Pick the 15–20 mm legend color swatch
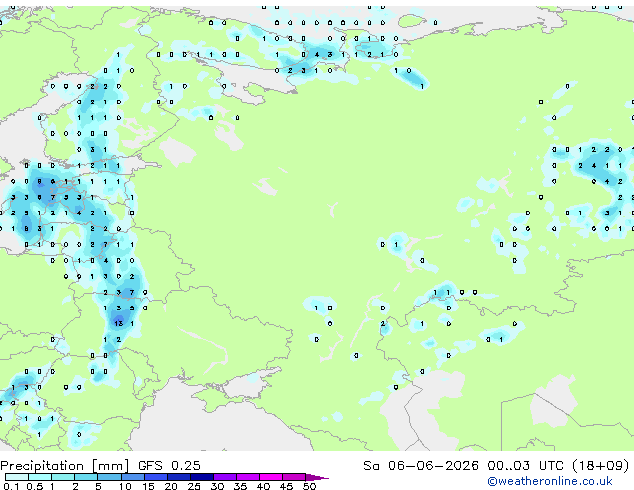The height and width of the screenshot is (490, 634). 155,477
